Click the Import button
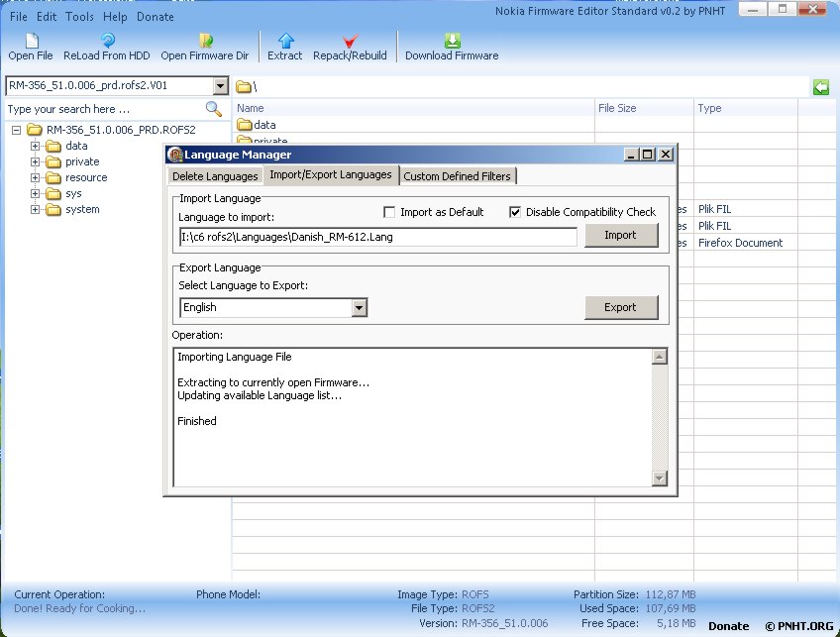Image resolution: width=840 pixels, height=637 pixels. (621, 235)
